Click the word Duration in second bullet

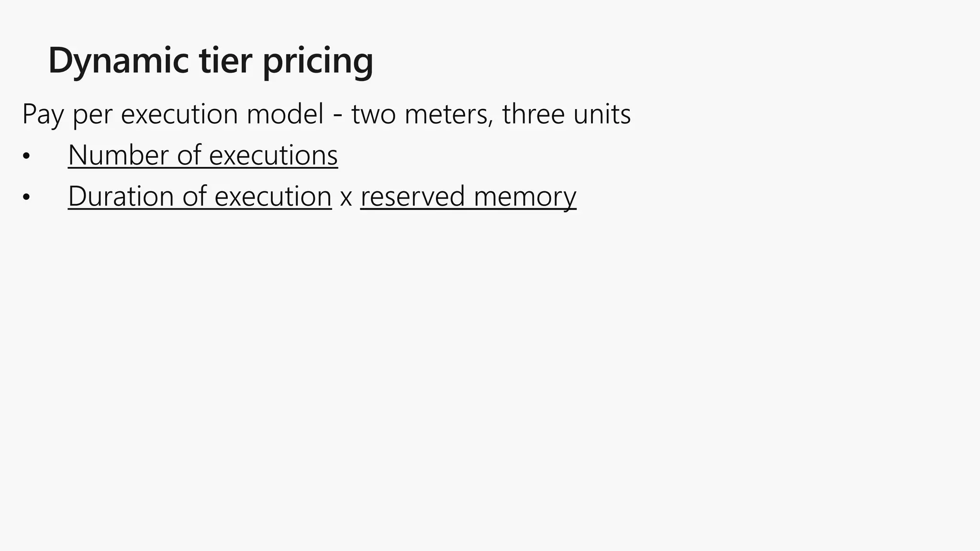(x=122, y=197)
